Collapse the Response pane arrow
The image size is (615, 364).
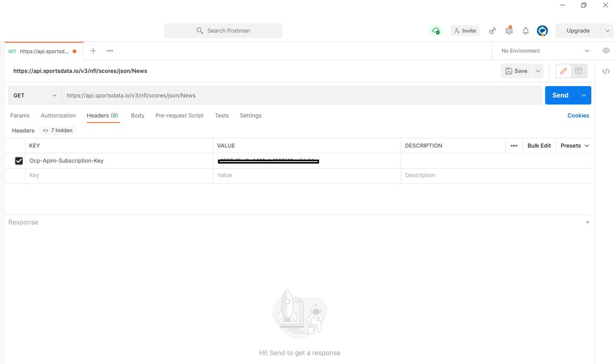click(x=587, y=223)
